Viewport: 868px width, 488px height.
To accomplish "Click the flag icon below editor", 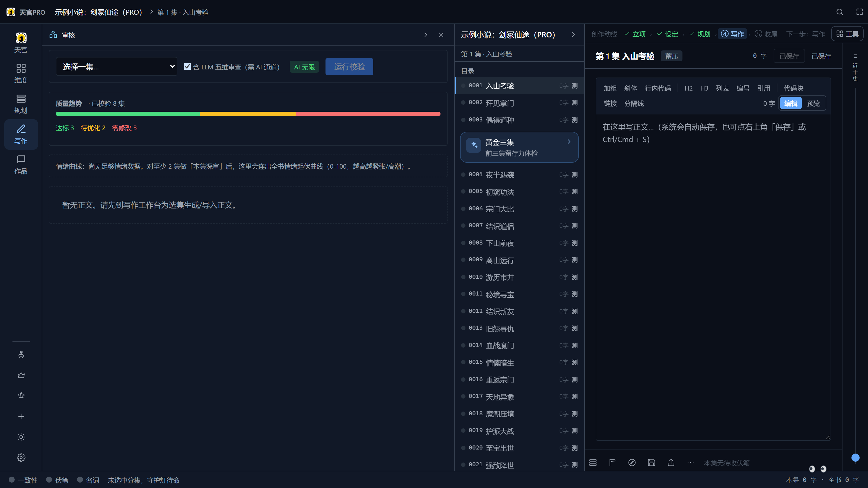I will click(x=612, y=463).
